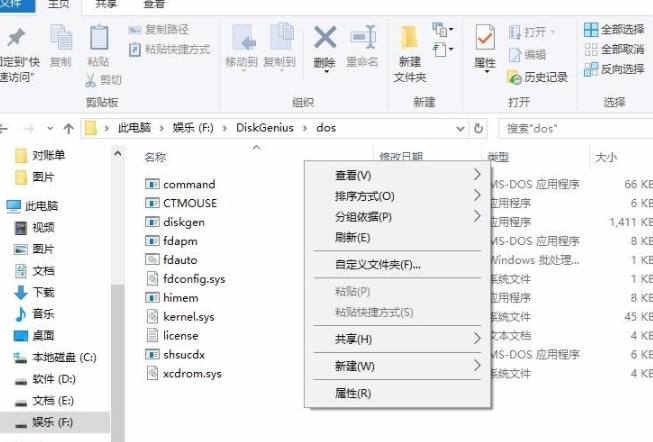
Task: Click the Size (大小) column header
Action: click(606, 157)
